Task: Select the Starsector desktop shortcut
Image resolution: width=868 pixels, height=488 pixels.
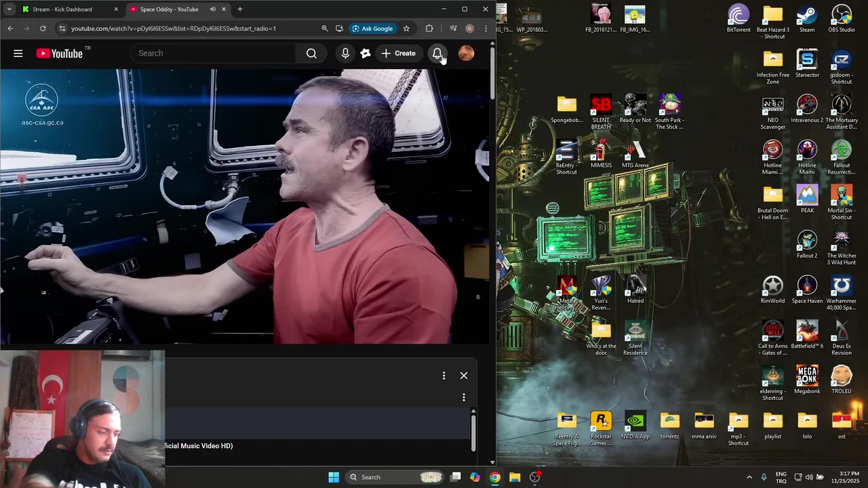Action: [x=807, y=64]
